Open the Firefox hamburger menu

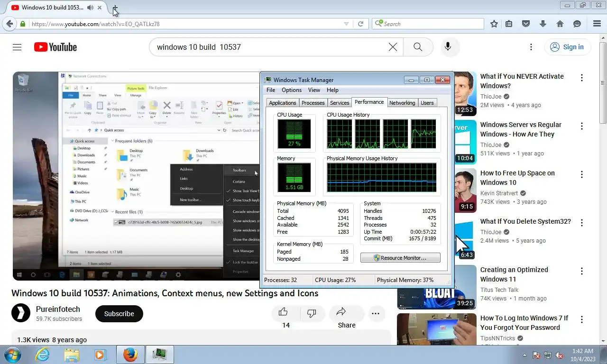[x=597, y=24]
